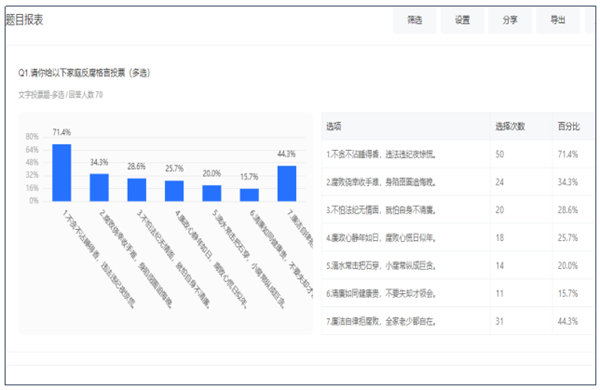Image resolution: width=600 pixels, height=390 pixels.
Task: Select the 71.4% bar for option 1
Action: point(62,173)
